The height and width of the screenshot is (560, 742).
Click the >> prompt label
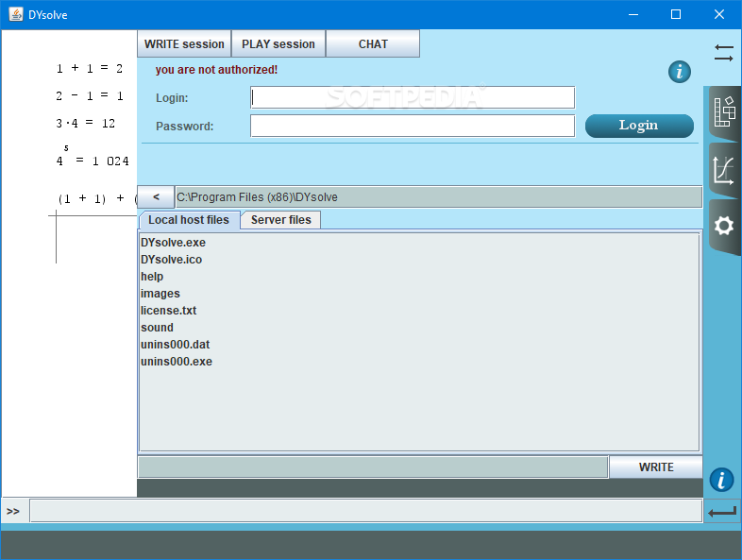pos(13,511)
